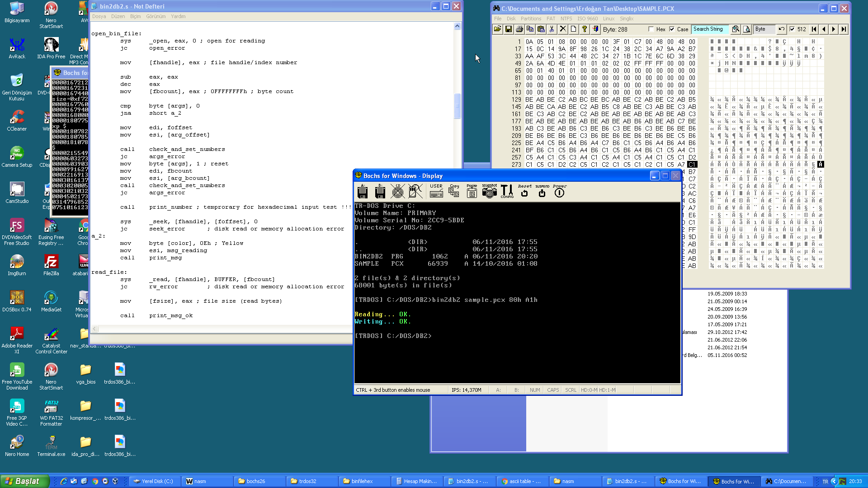Click the Search String input field

coord(710,29)
